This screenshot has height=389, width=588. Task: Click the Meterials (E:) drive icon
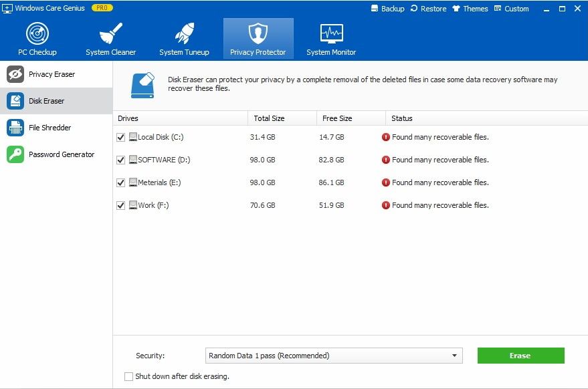coord(133,182)
